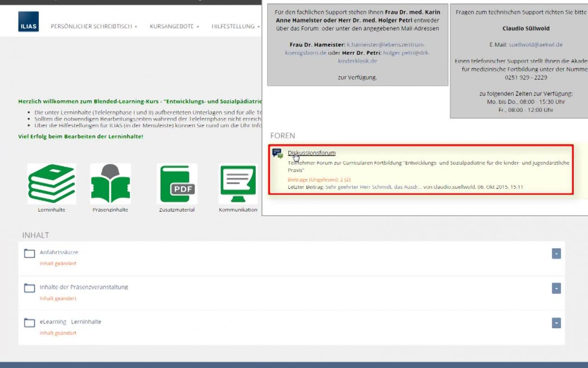
Task: Open the Anfahrtsskizze folder link
Action: (59, 252)
